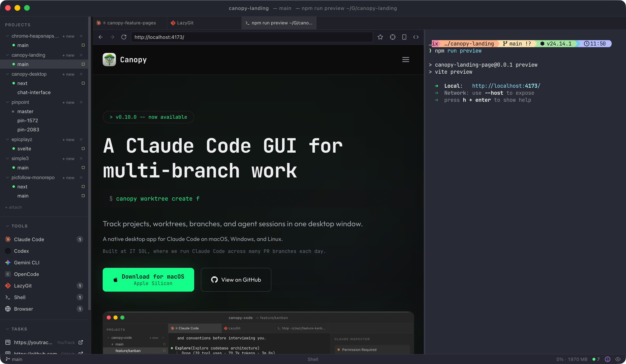Collapse the pinpoint project tree
This screenshot has width=626, height=364.
coord(7,102)
